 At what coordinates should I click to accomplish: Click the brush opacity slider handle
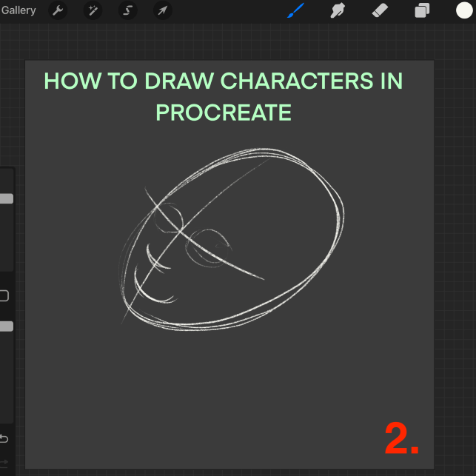(x=6, y=326)
